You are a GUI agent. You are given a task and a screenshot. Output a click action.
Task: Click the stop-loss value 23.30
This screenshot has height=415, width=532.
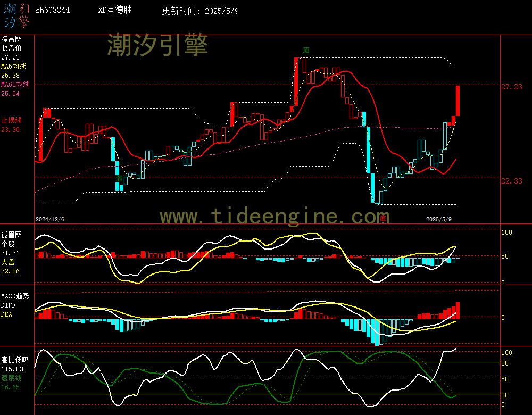pos(10,130)
